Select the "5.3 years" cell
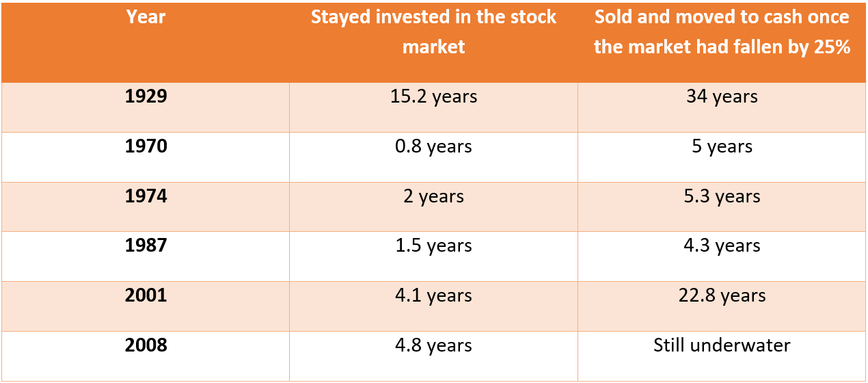 click(722, 196)
